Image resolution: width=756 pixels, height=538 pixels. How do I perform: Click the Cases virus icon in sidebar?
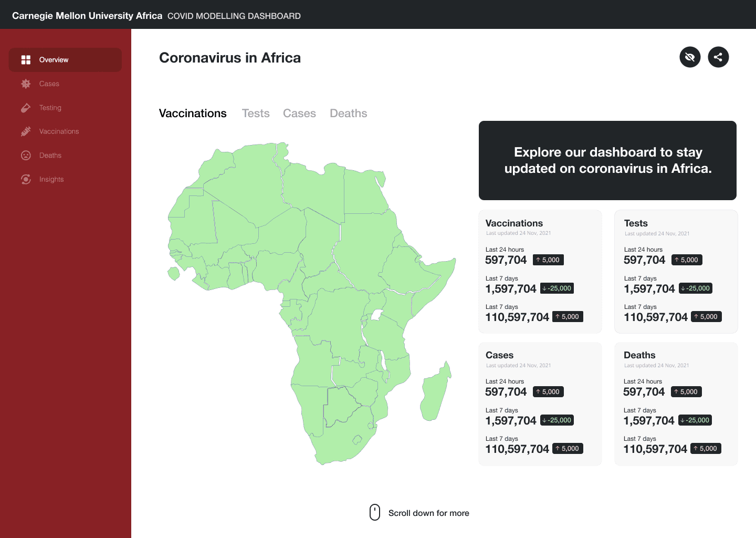[26, 84]
